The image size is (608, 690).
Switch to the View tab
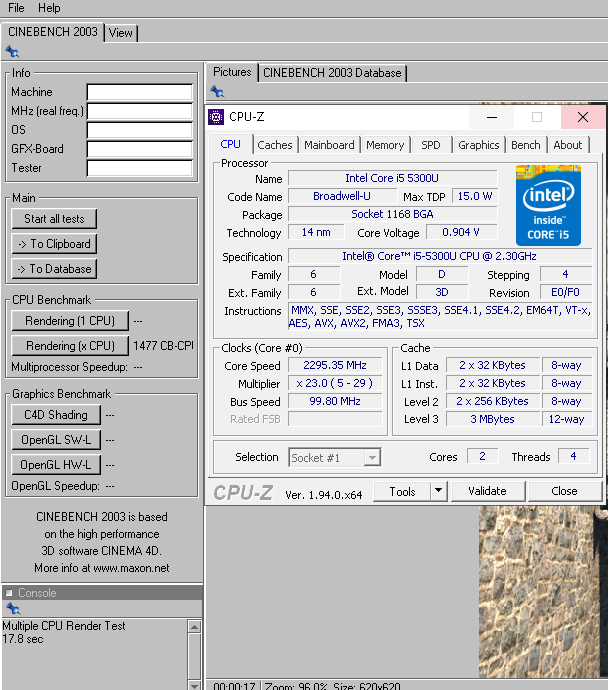pos(121,33)
